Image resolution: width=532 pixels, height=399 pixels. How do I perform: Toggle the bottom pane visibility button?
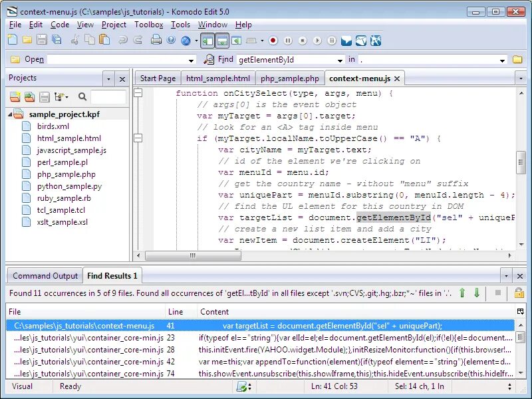pos(222,41)
